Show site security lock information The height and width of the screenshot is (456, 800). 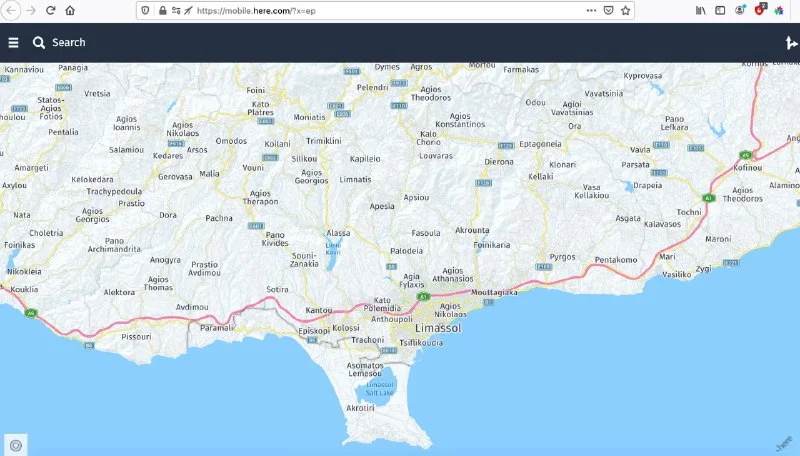[163, 10]
